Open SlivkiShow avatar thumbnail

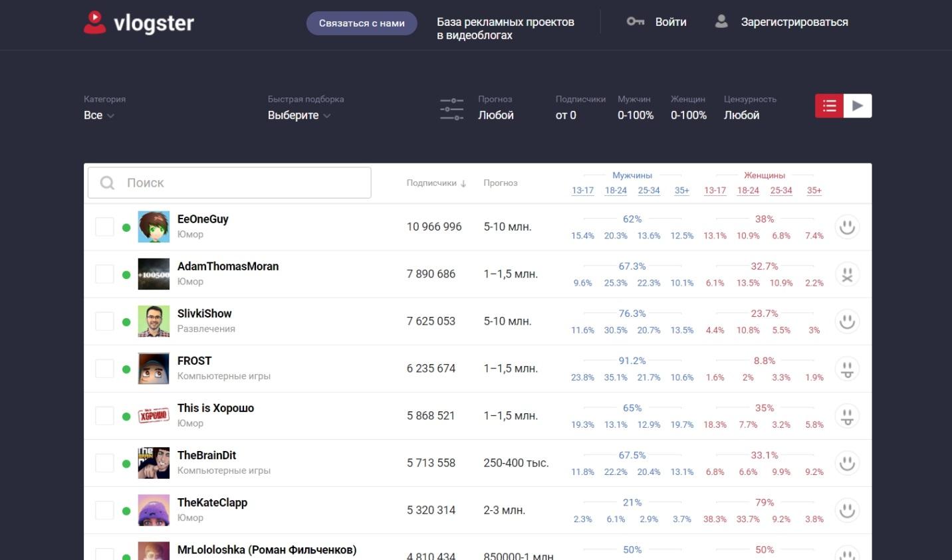[x=154, y=322]
